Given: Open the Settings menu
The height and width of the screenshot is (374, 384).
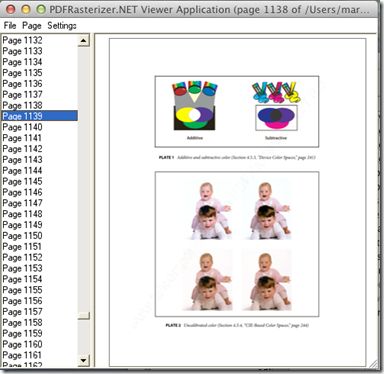Looking at the screenshot, I should coord(62,26).
